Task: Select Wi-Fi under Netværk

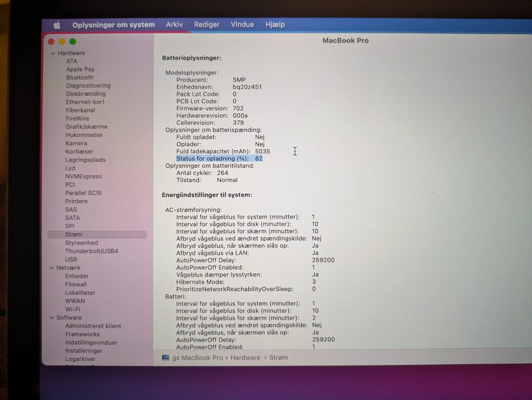Action: 73,310
